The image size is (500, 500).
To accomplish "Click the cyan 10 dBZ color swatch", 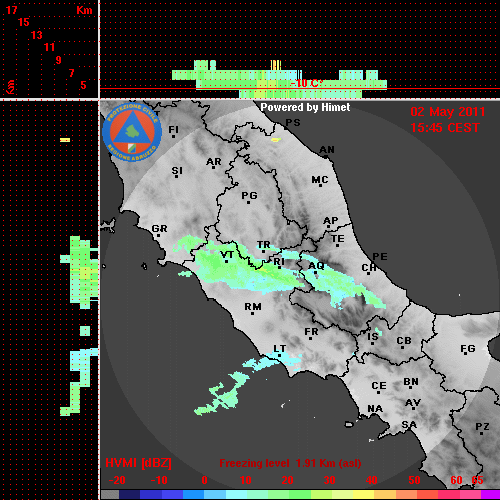I will (237, 495).
